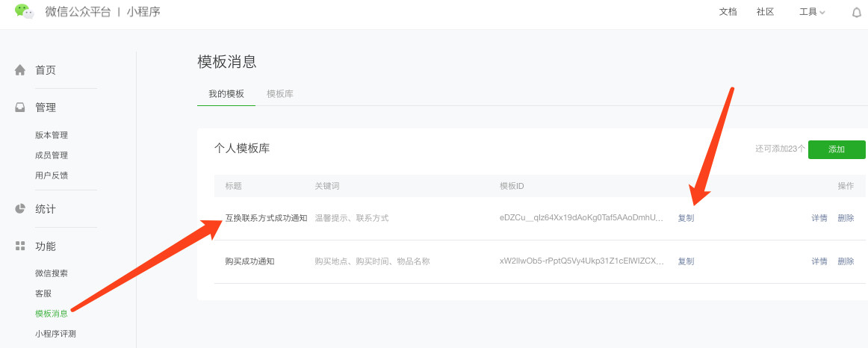Image resolution: width=868 pixels, height=348 pixels.
Task: Click the home icon beside 首页
Action: pos(20,70)
